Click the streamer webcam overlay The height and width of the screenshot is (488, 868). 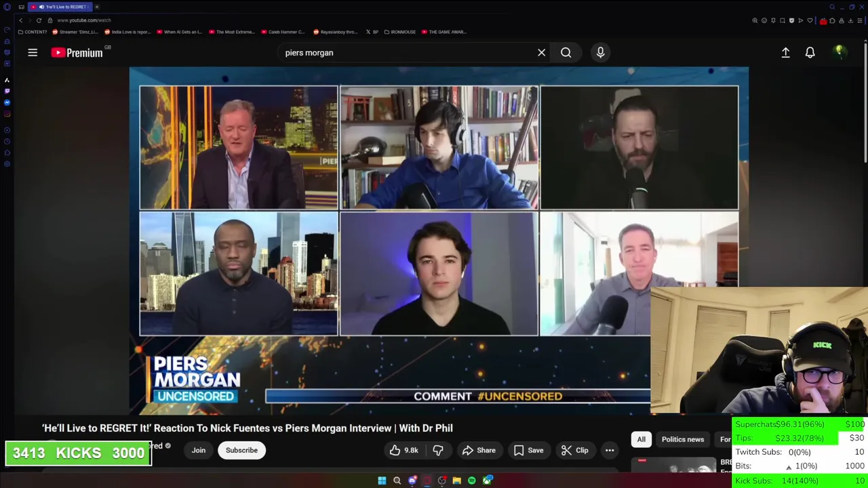coord(759,350)
